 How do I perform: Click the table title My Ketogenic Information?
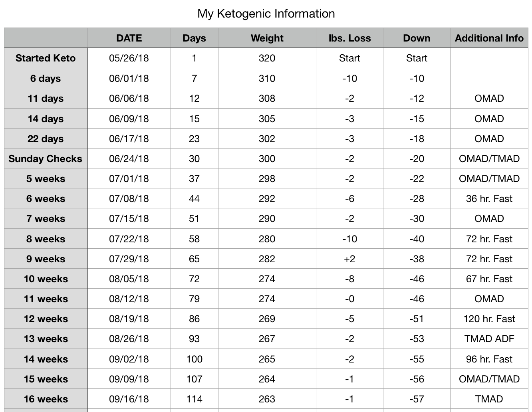[266, 14]
